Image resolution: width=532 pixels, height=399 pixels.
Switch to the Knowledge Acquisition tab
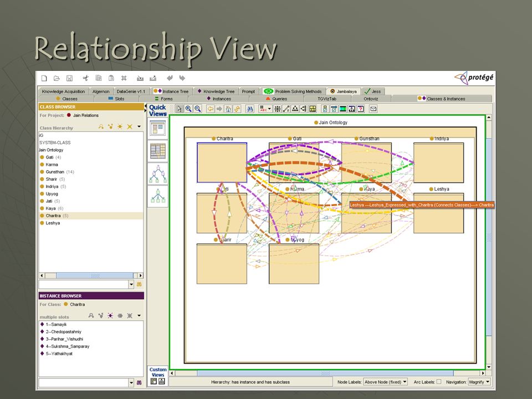coord(63,91)
